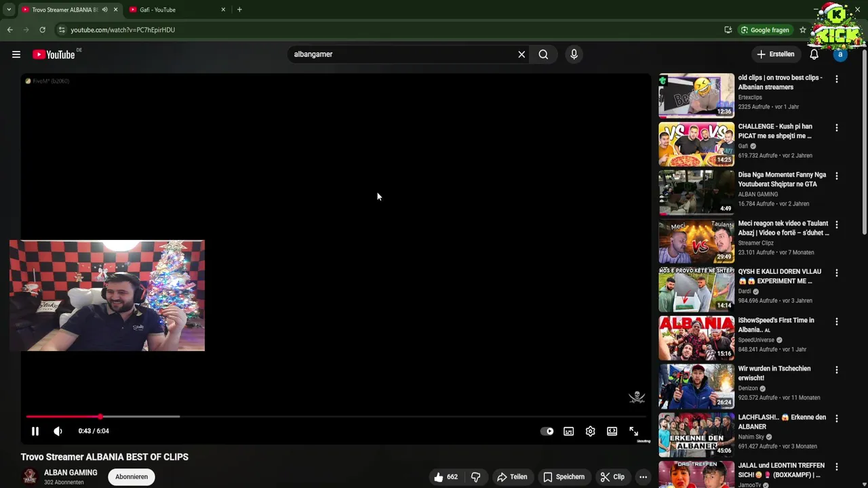Open 'Meci reagon tek video e Taulant' title
The height and width of the screenshot is (488, 868).
pyautogui.click(x=783, y=228)
